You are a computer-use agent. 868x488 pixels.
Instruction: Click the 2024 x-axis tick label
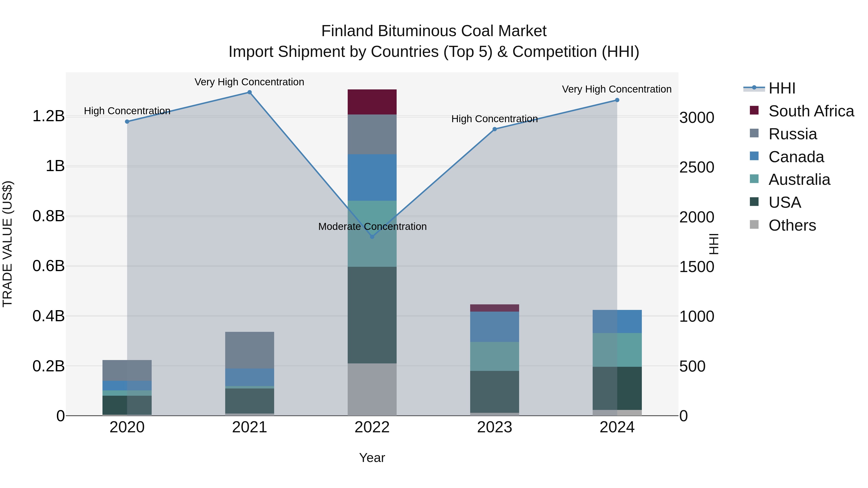coord(617,427)
